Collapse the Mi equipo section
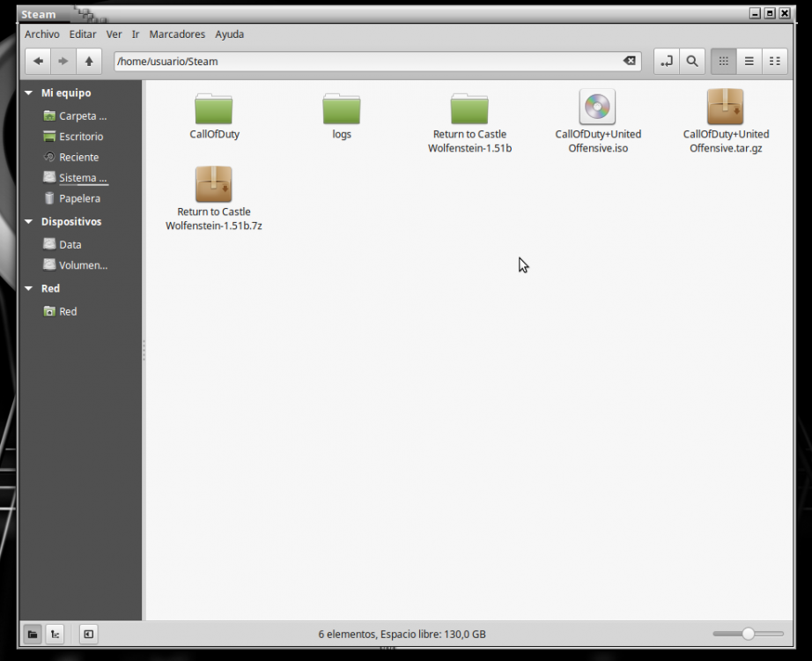Screen dimensions: 812x661 coord(28,93)
